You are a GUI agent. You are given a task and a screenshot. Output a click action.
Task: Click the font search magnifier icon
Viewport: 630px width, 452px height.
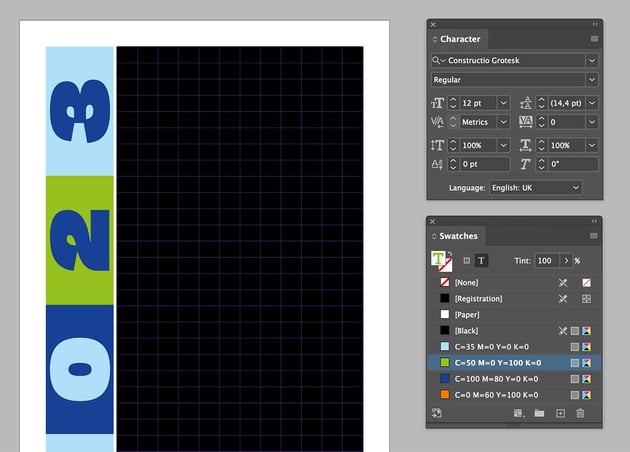436,60
